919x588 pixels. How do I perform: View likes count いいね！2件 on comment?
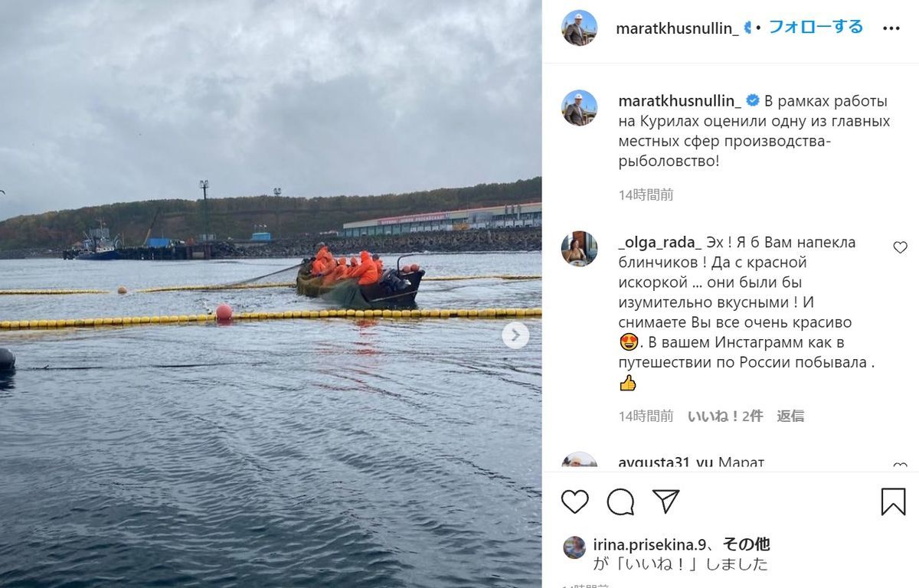[725, 416]
